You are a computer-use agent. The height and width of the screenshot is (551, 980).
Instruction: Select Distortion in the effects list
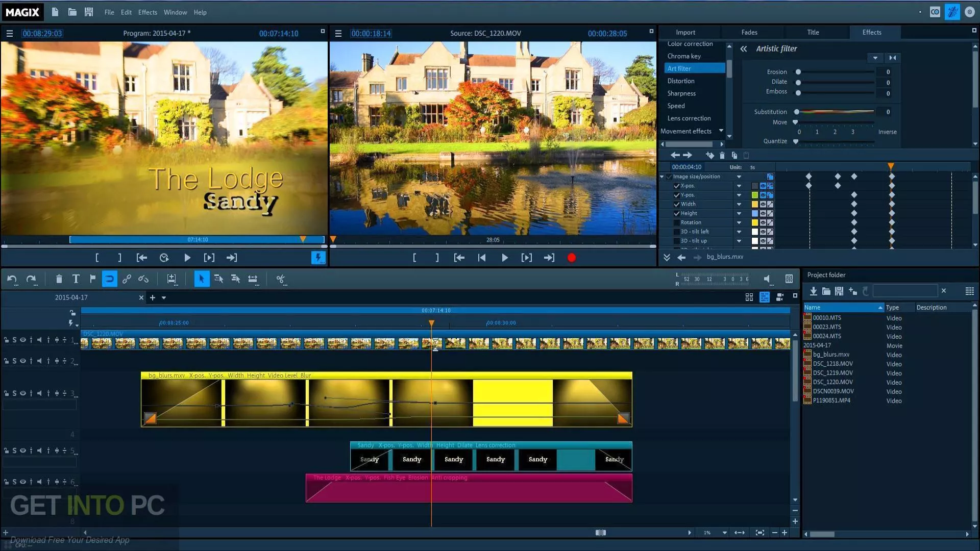pyautogui.click(x=681, y=81)
